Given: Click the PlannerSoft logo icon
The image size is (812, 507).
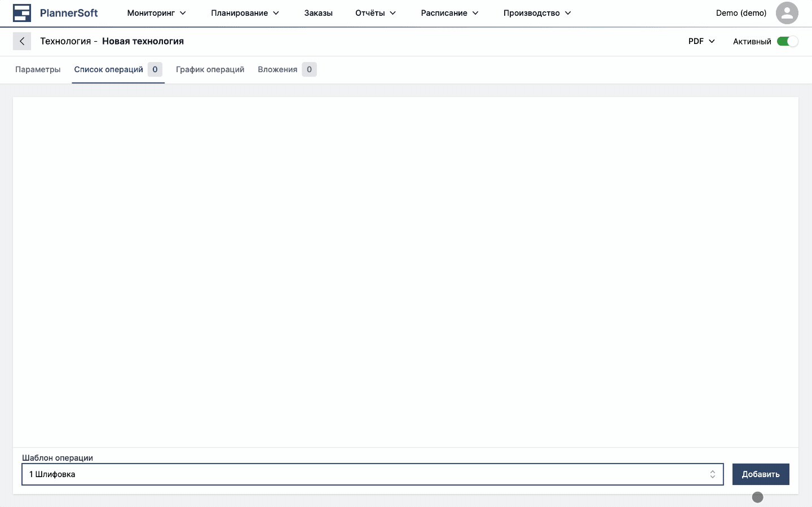Looking at the screenshot, I should 22,13.
